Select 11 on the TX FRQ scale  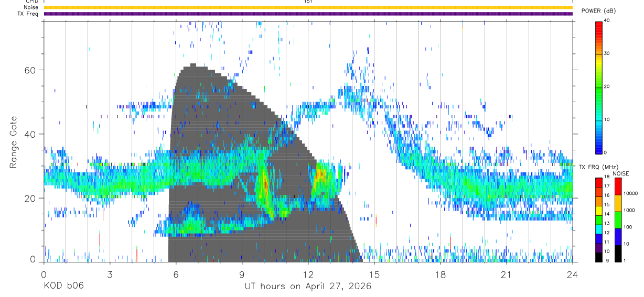pos(606,242)
